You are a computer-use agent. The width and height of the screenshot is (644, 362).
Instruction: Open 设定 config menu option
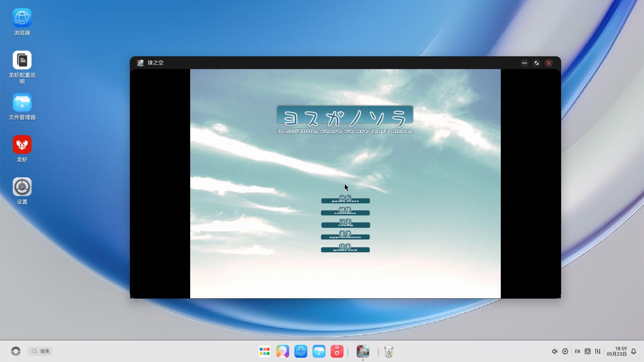pos(345,224)
